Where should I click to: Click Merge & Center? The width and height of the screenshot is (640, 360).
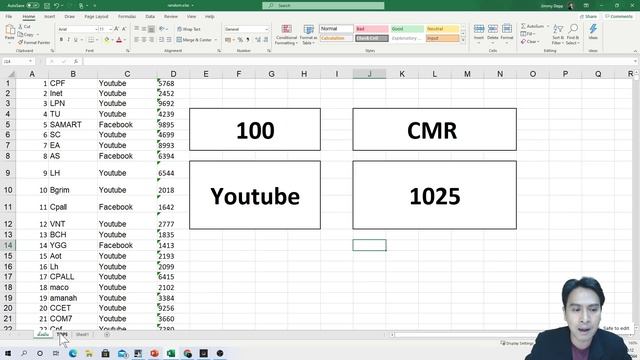coord(194,40)
